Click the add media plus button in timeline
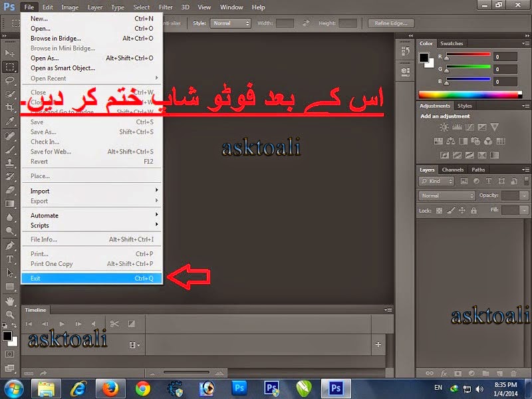The image size is (532, 399). coord(378,344)
